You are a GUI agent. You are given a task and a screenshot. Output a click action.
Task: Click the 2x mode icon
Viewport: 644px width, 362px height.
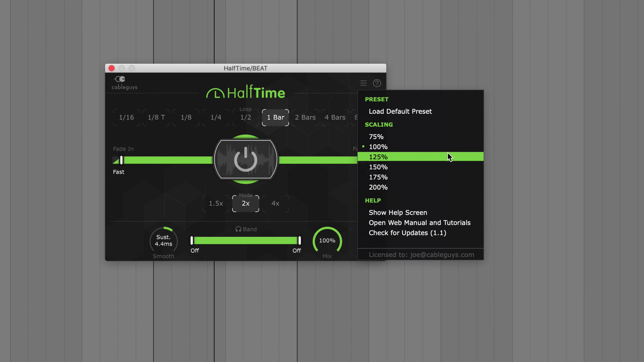click(x=246, y=203)
